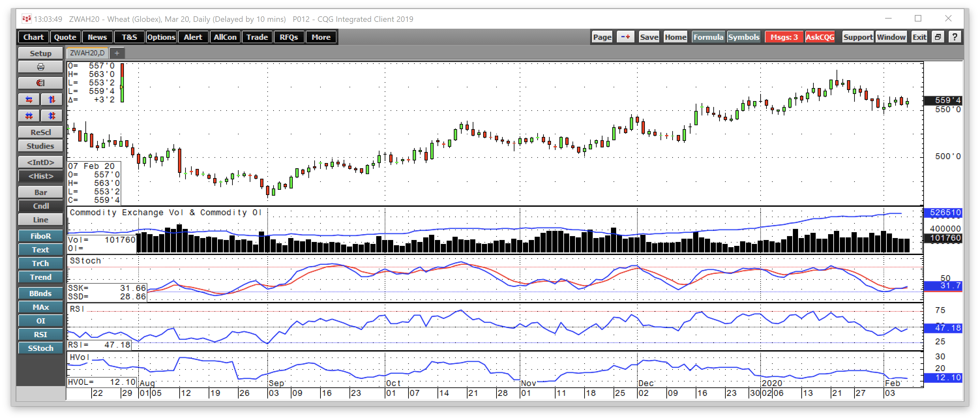This screenshot has height=420, width=980.
Task: Go to the Home page button
Action: click(675, 37)
